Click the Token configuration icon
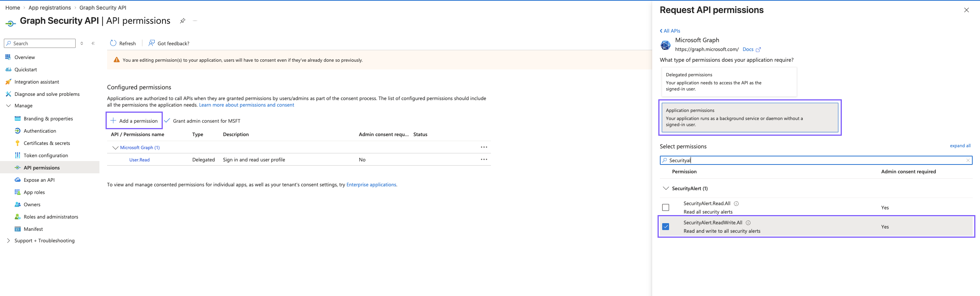This screenshot has width=980, height=296. point(17,155)
